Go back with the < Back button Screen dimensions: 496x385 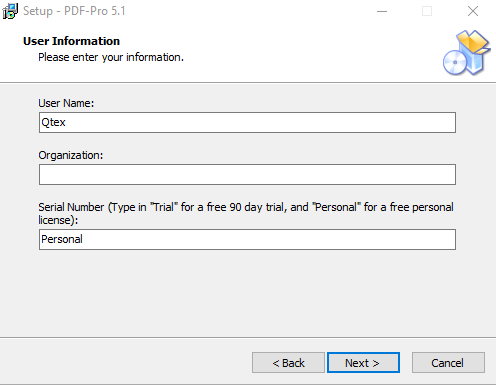click(x=288, y=363)
